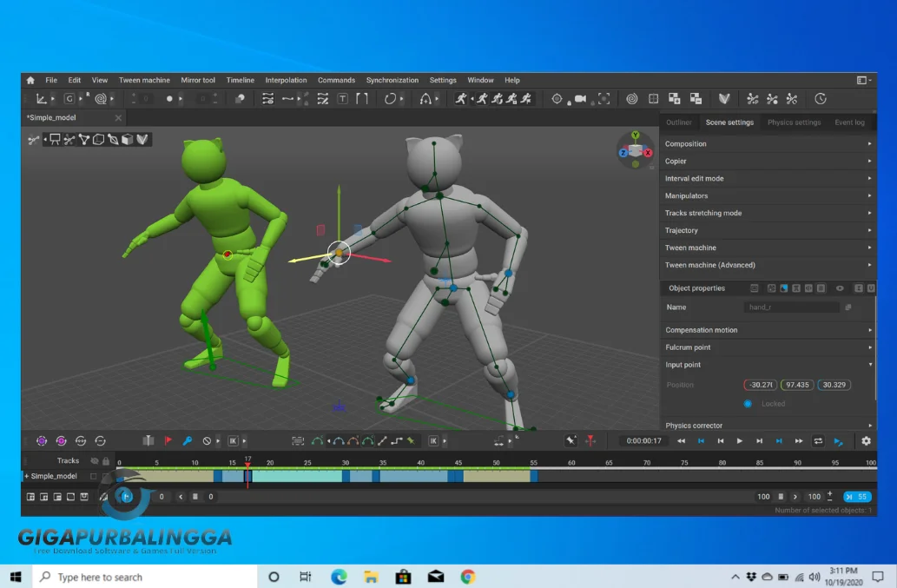897x588 pixels.
Task: Toggle the Simple_model track checkbox
Action: tap(93, 476)
